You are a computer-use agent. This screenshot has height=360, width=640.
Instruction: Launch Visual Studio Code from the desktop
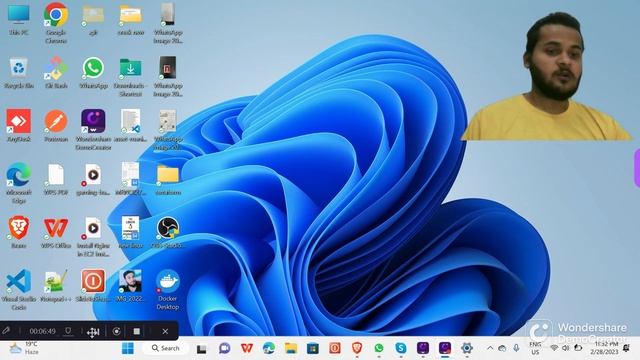(19, 289)
